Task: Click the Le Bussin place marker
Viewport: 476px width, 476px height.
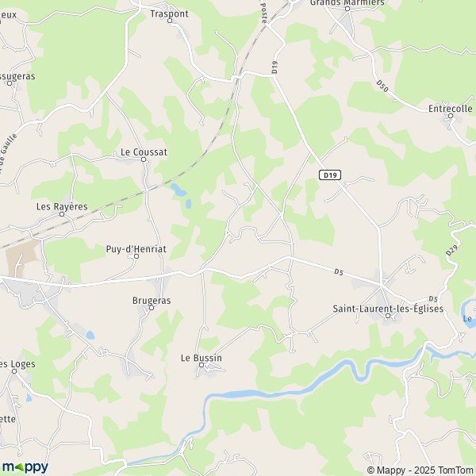Action: (202, 365)
